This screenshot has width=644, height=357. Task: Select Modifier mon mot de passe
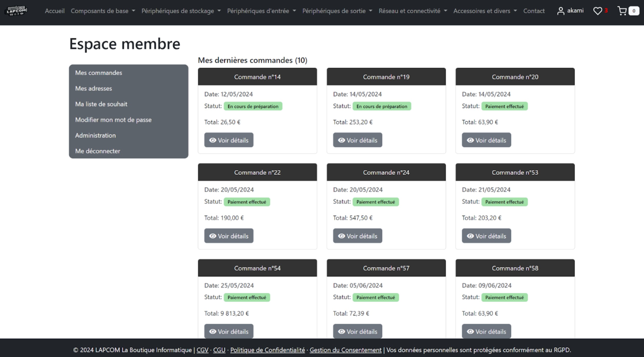[113, 120]
